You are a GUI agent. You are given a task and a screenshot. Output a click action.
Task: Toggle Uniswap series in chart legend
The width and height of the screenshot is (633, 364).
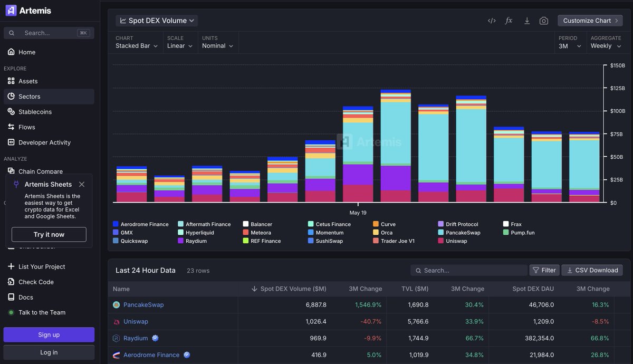click(x=457, y=241)
